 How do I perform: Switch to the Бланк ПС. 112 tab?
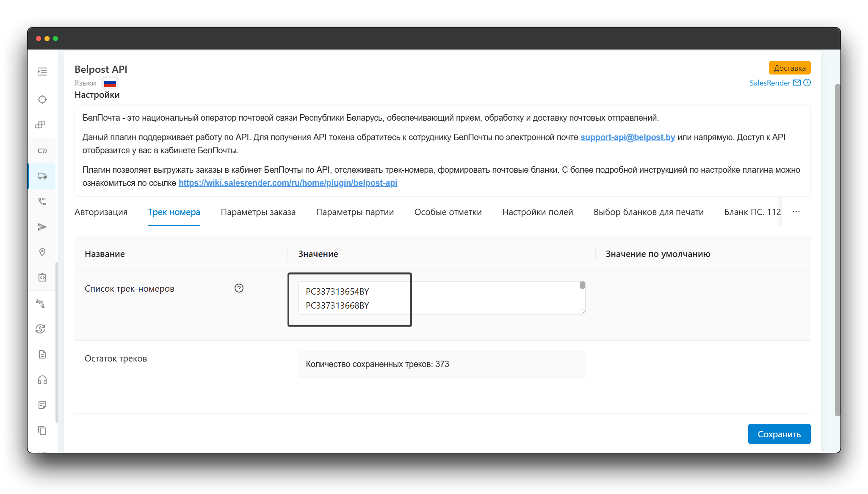click(x=752, y=212)
